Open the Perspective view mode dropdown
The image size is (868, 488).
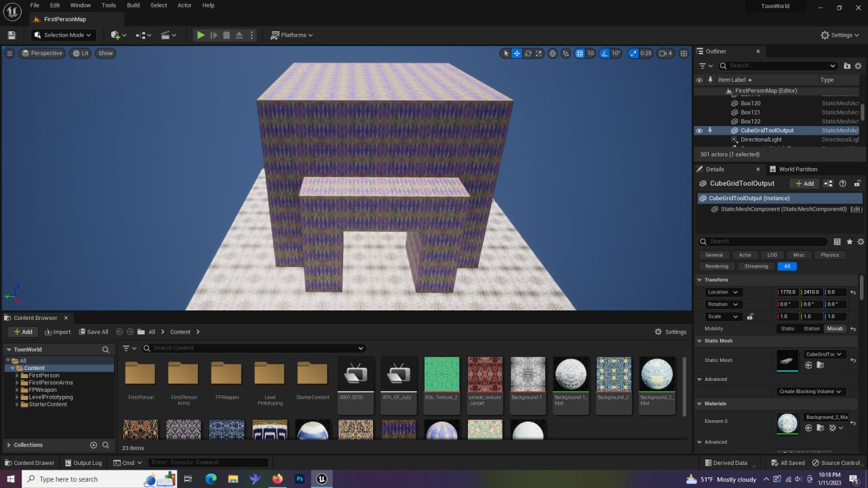coord(42,54)
